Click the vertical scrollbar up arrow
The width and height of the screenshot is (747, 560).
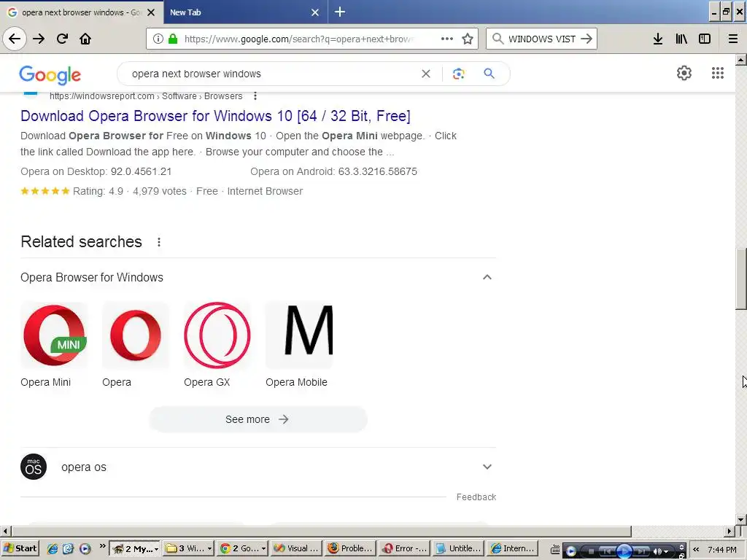[x=741, y=60]
